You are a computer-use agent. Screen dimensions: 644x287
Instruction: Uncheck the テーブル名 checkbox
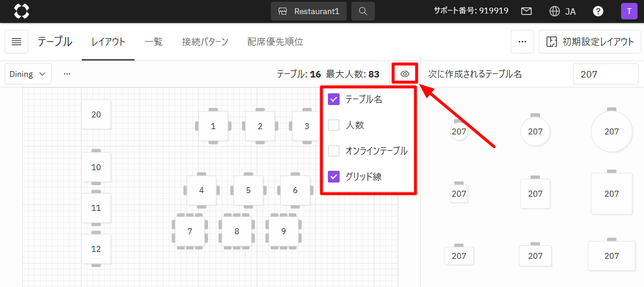[334, 99]
